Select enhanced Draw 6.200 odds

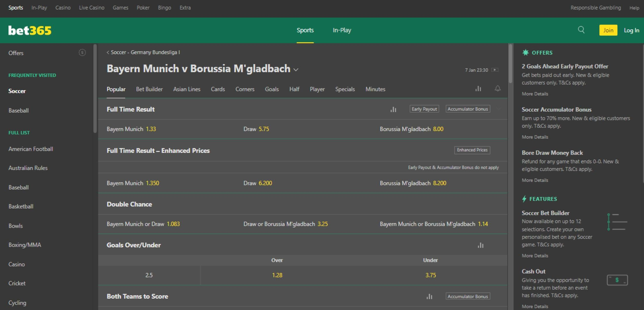[x=303, y=183]
